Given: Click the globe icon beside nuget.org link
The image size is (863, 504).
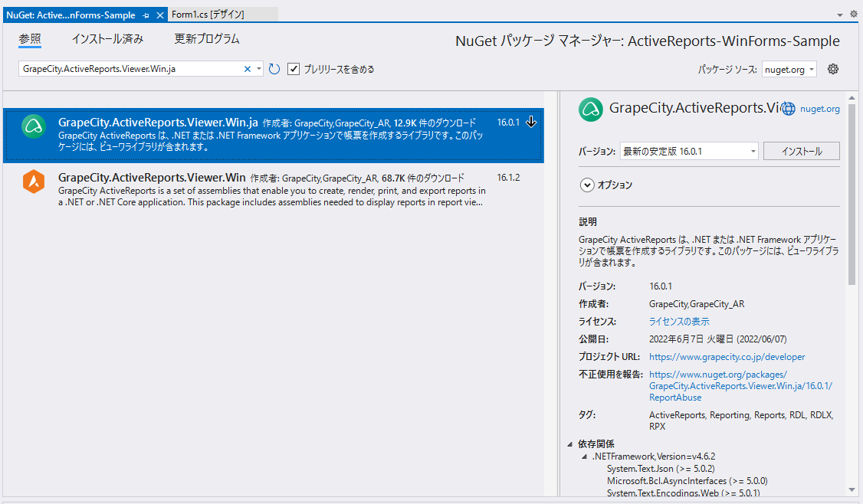Looking at the screenshot, I should click(789, 109).
